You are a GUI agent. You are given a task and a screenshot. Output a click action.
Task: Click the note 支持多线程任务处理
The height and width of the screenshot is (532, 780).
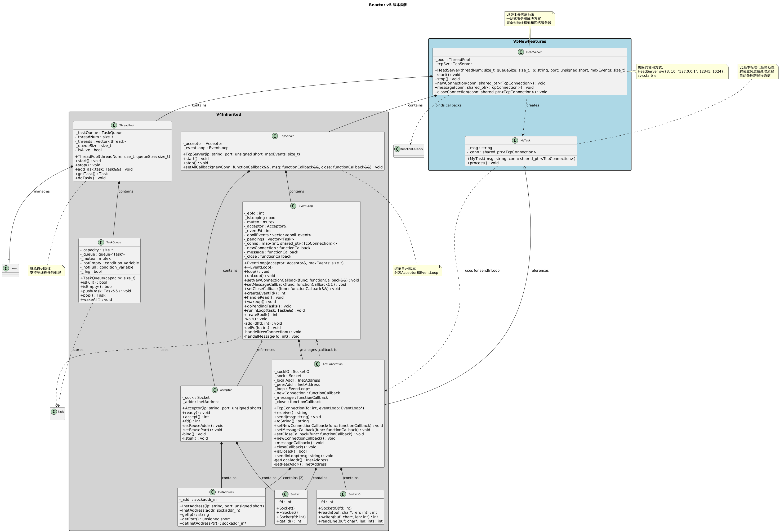[x=46, y=271]
